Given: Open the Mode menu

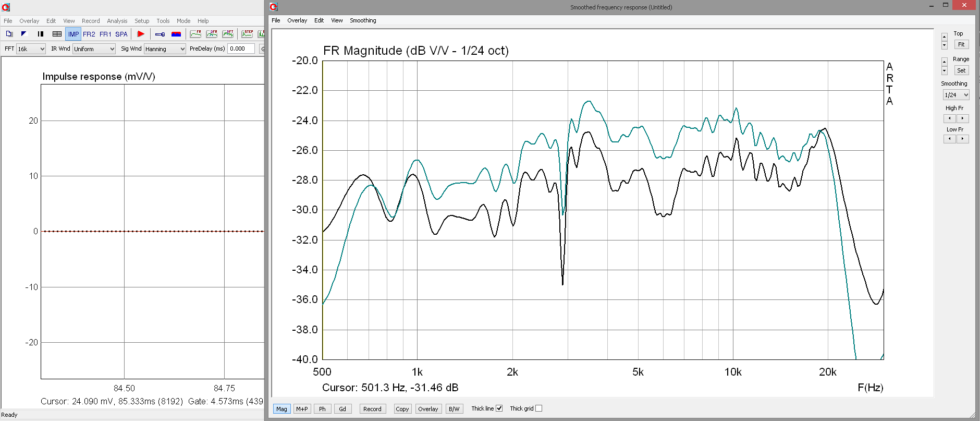Looking at the screenshot, I should tap(183, 21).
